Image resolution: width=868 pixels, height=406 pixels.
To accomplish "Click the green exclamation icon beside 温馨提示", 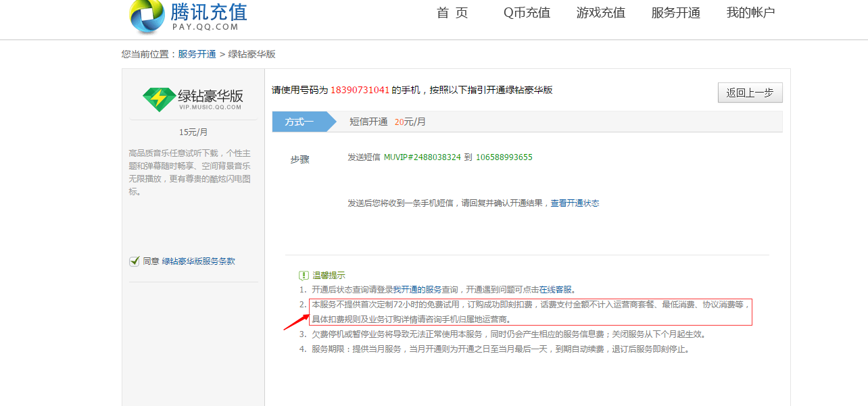I will [305, 275].
